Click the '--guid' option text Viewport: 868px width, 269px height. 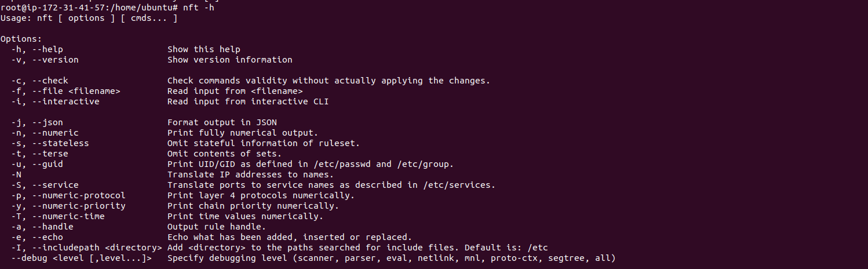tap(48, 164)
